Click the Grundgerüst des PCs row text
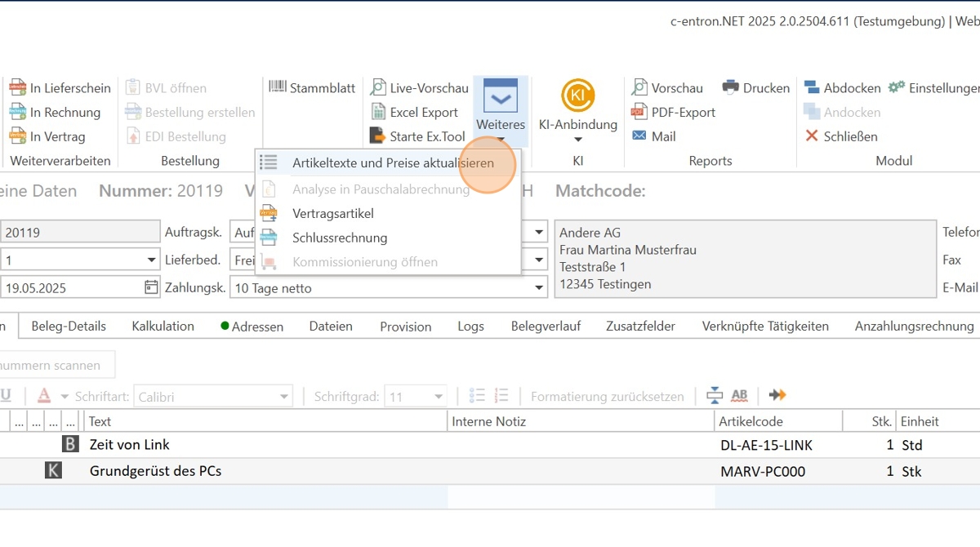The height and width of the screenshot is (547, 980). (155, 471)
